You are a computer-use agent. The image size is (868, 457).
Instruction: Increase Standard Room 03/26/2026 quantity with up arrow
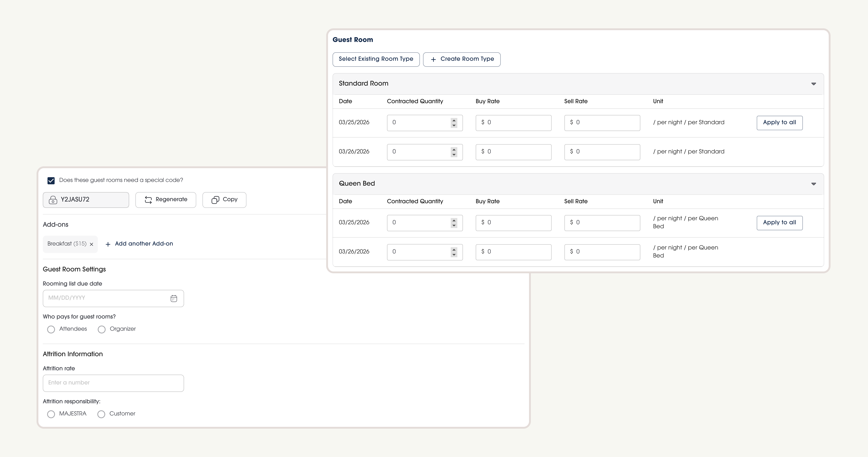[454, 150]
